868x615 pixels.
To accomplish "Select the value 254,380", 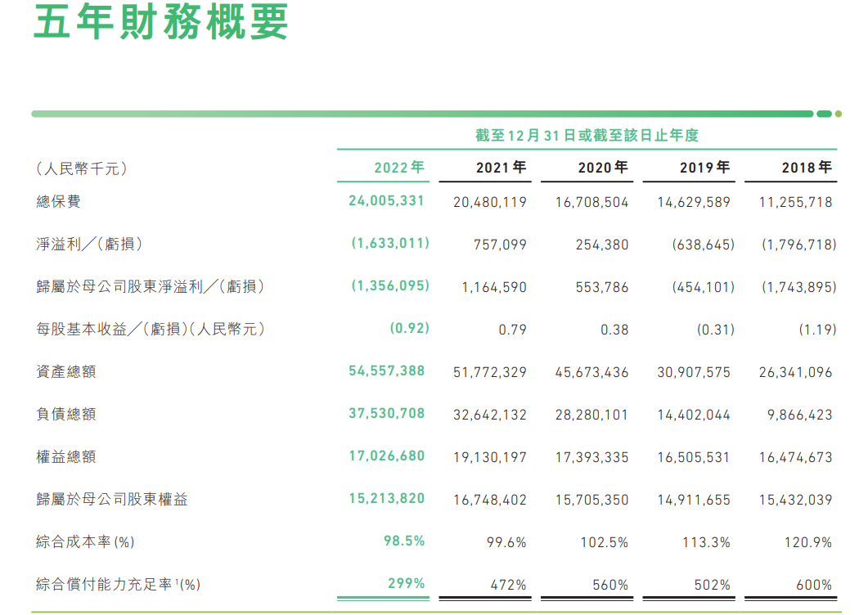I will [602, 245].
